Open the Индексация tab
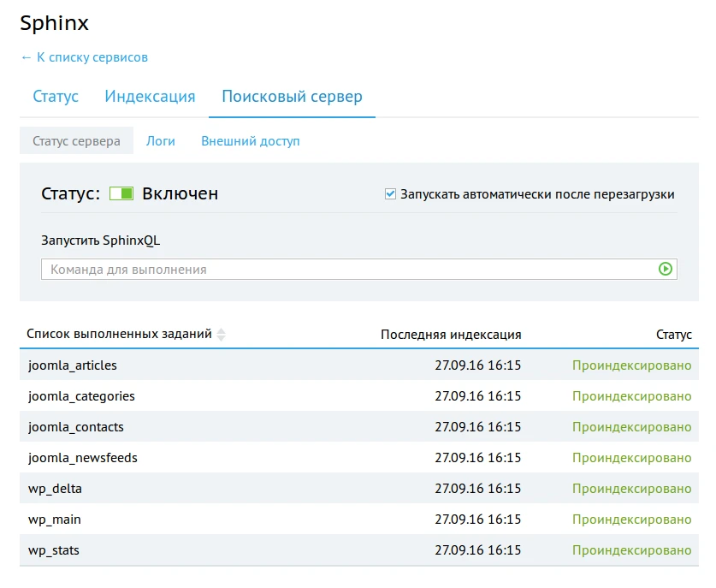 [150, 97]
